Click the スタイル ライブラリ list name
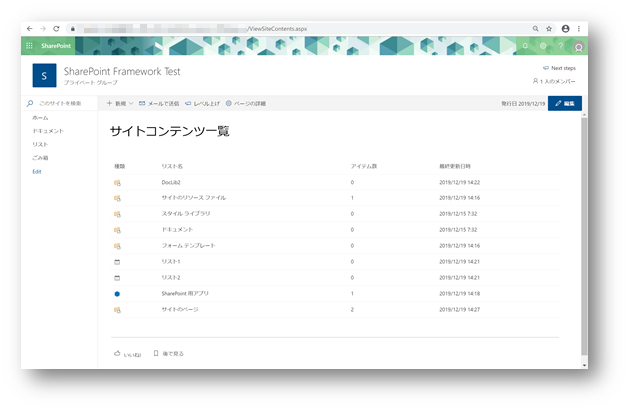 click(x=186, y=214)
